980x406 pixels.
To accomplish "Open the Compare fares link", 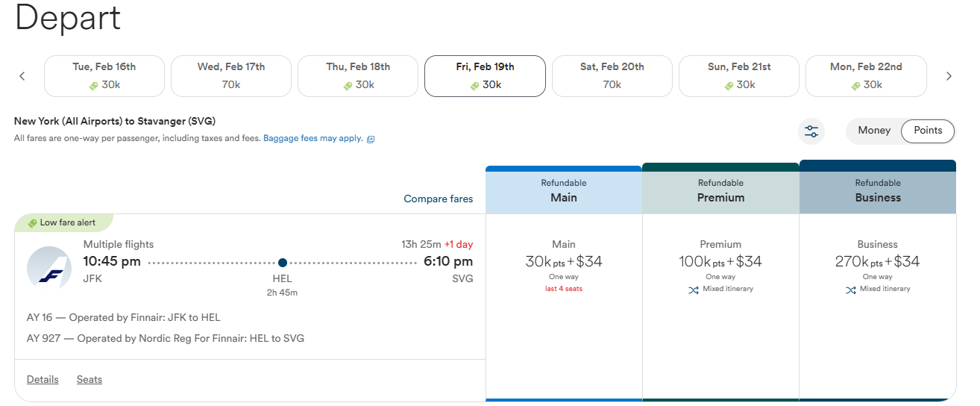I will (x=439, y=199).
